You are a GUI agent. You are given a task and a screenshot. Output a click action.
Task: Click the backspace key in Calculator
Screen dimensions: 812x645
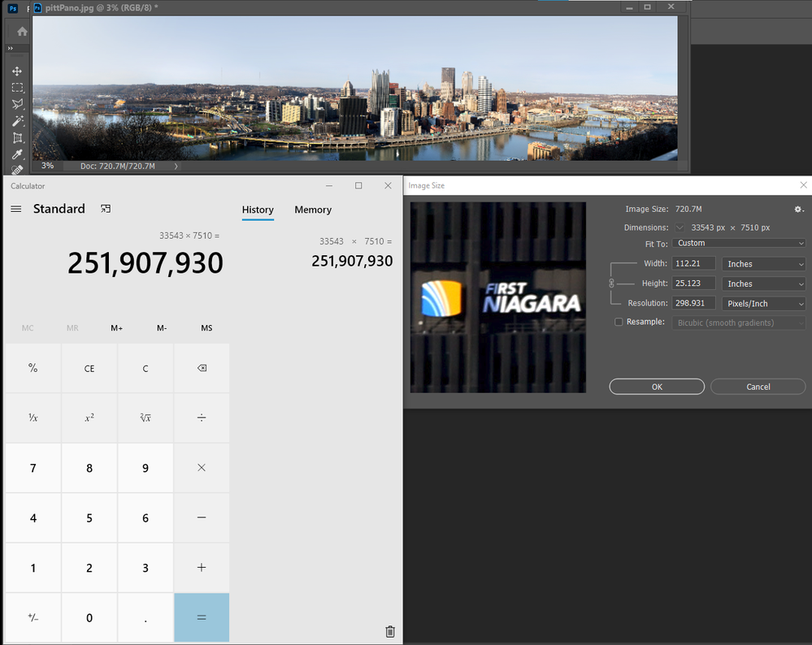tap(202, 368)
